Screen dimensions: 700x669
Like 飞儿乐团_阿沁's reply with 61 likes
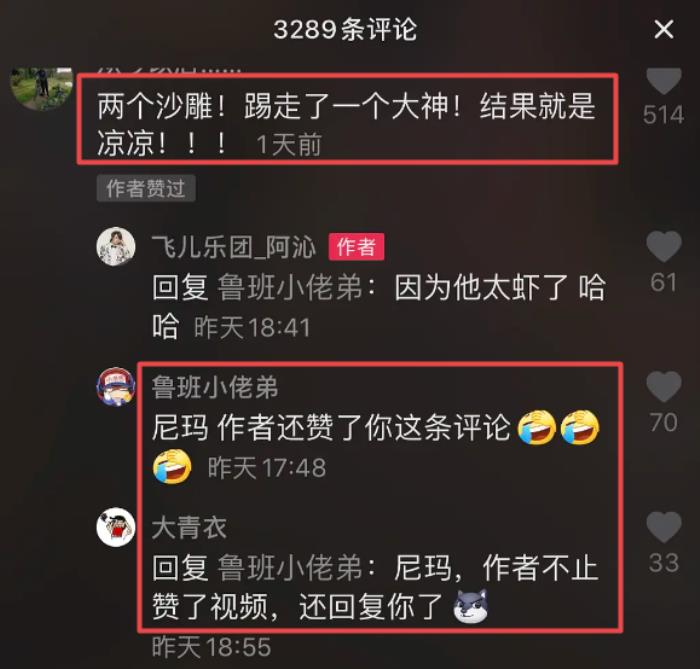[664, 247]
